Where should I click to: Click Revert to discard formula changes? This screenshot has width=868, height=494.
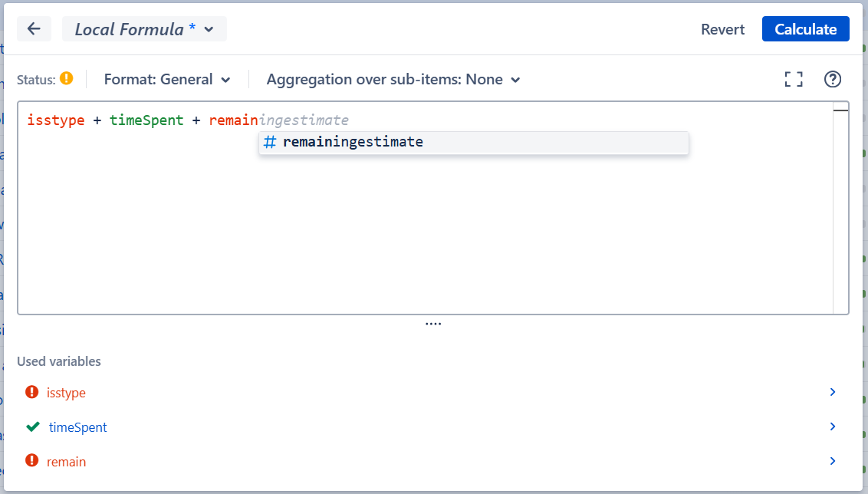point(722,28)
